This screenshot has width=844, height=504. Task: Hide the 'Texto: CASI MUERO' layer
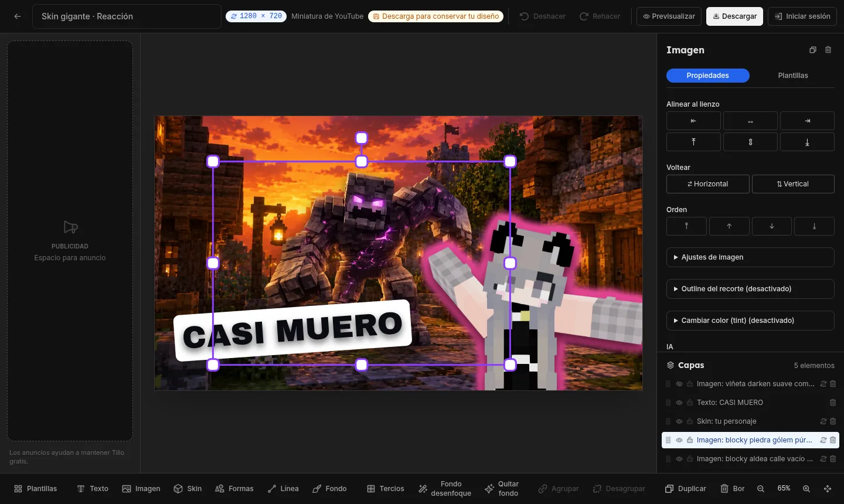[679, 403]
